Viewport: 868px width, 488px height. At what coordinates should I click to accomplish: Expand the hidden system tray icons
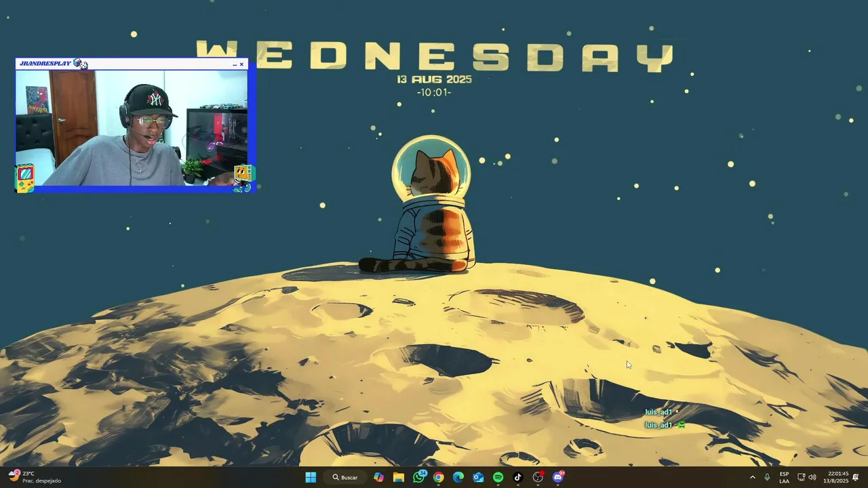pos(752,477)
